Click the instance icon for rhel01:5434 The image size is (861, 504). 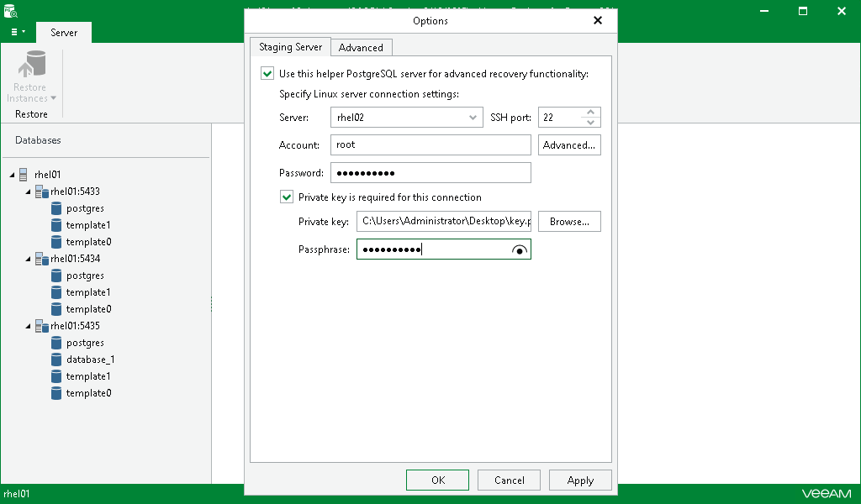coord(41,258)
